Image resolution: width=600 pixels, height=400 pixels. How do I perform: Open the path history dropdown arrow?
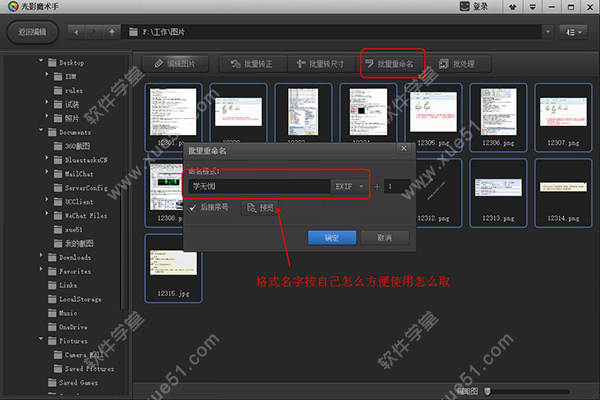(x=548, y=32)
